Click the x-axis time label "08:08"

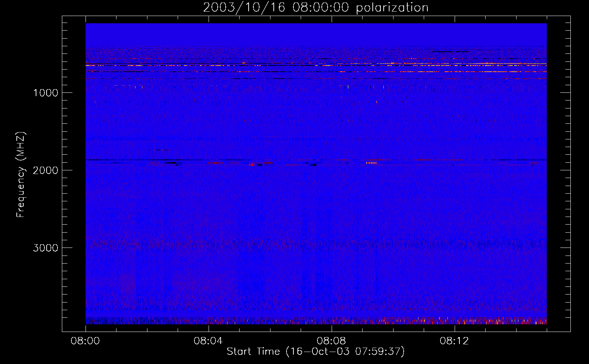331,341
